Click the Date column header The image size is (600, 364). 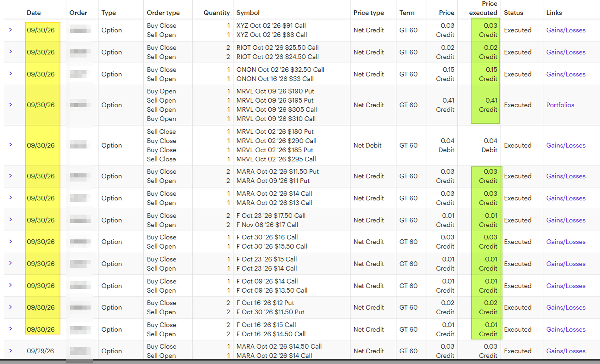(34, 13)
